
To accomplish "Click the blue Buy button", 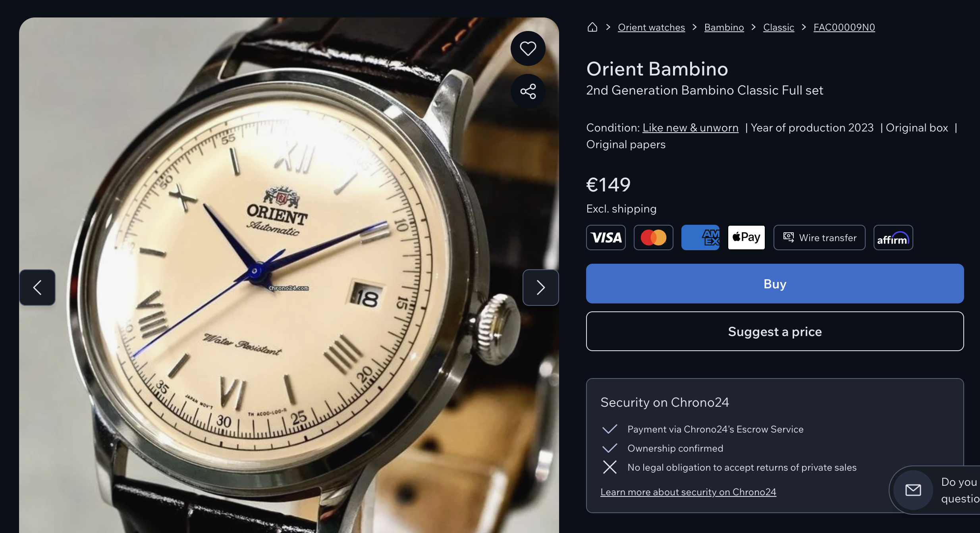I will [775, 284].
